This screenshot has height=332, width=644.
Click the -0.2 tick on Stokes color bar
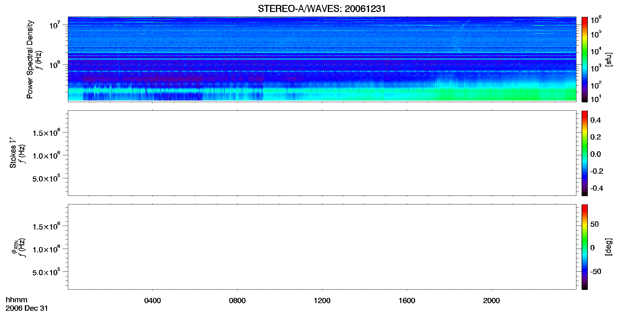pos(597,171)
